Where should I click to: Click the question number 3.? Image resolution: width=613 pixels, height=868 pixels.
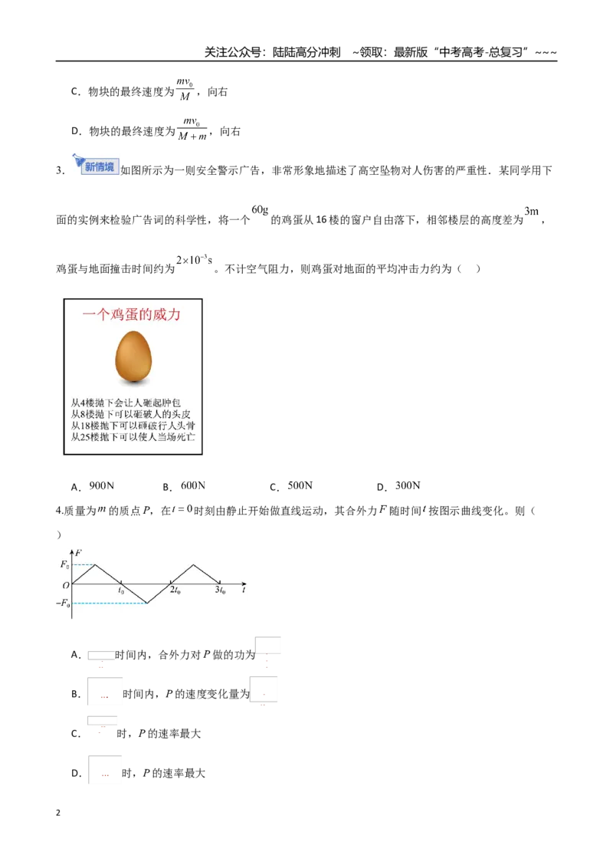point(60,170)
